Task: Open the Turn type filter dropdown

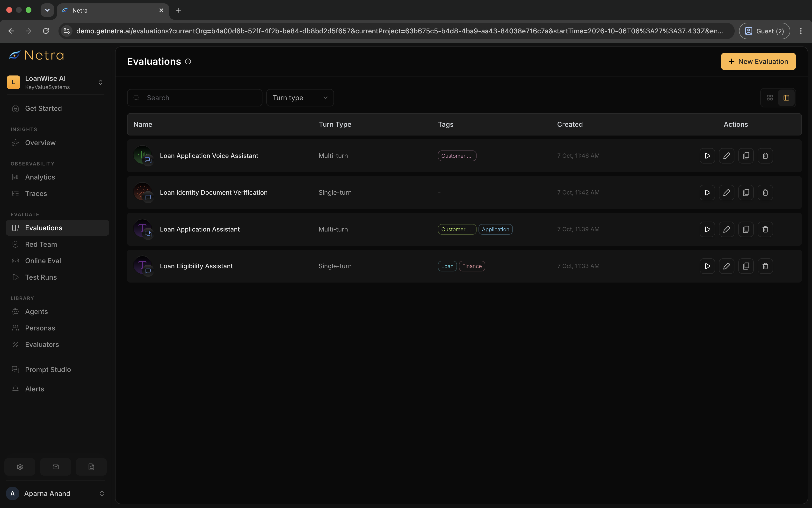Action: point(300,98)
